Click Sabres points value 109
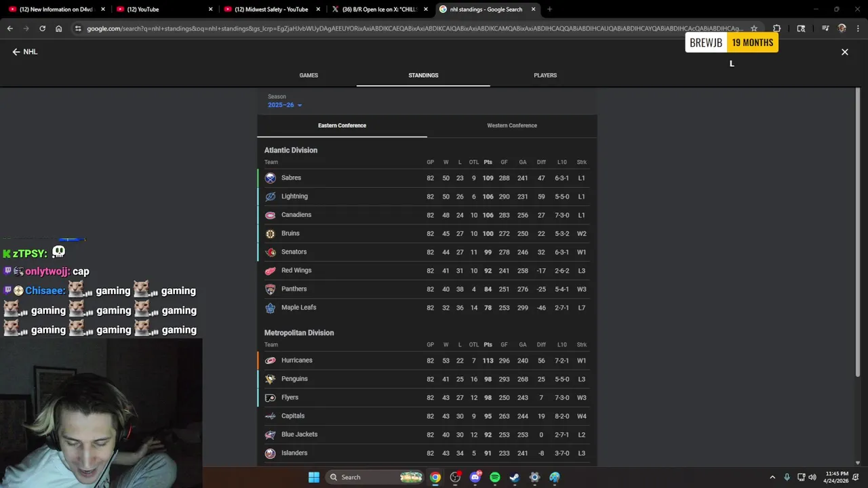 (x=488, y=178)
